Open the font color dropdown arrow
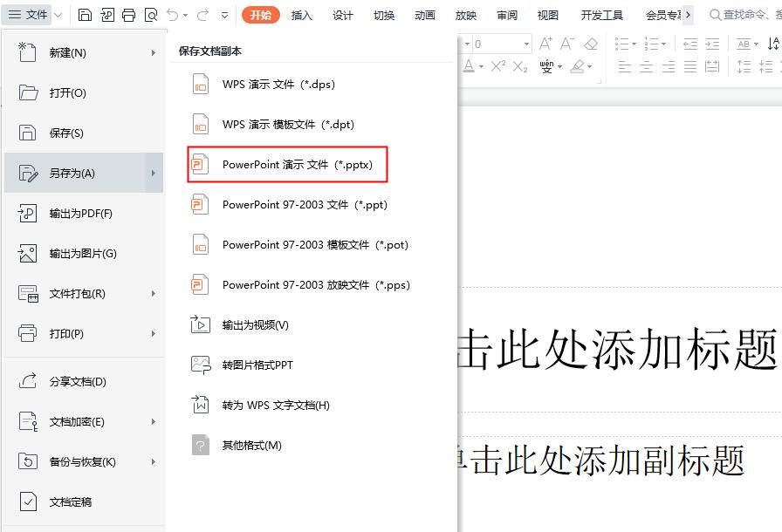The height and width of the screenshot is (532, 782). click(479, 66)
